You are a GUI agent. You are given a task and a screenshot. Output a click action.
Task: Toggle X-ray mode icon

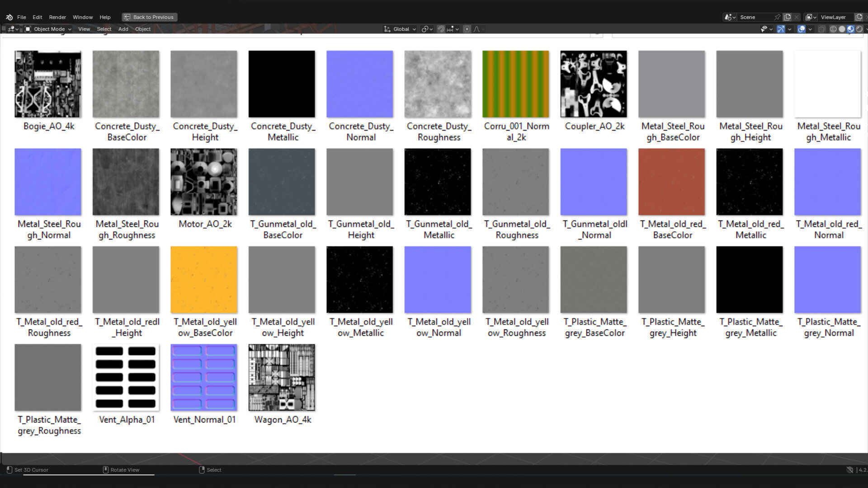pos(821,29)
